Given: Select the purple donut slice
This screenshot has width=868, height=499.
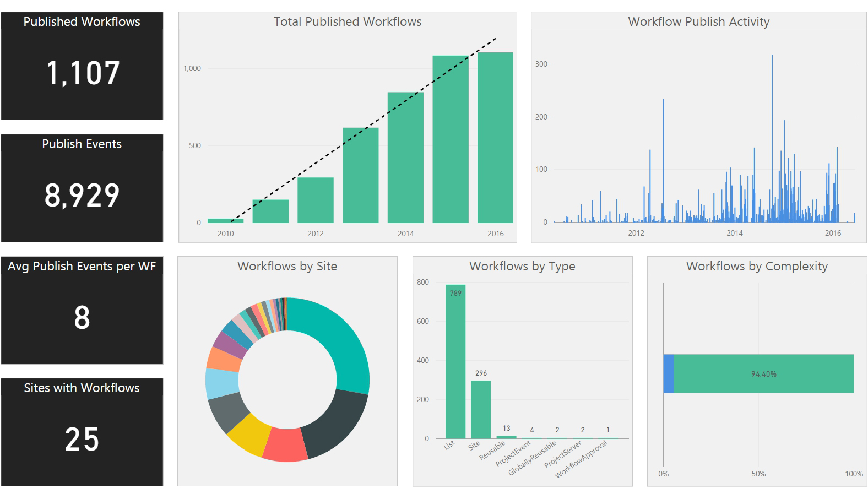Looking at the screenshot, I should [231, 345].
